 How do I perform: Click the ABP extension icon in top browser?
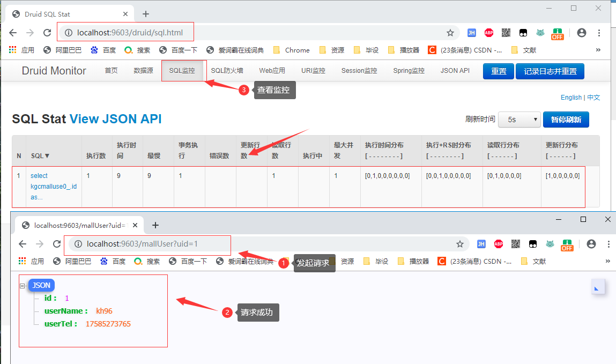(x=488, y=33)
